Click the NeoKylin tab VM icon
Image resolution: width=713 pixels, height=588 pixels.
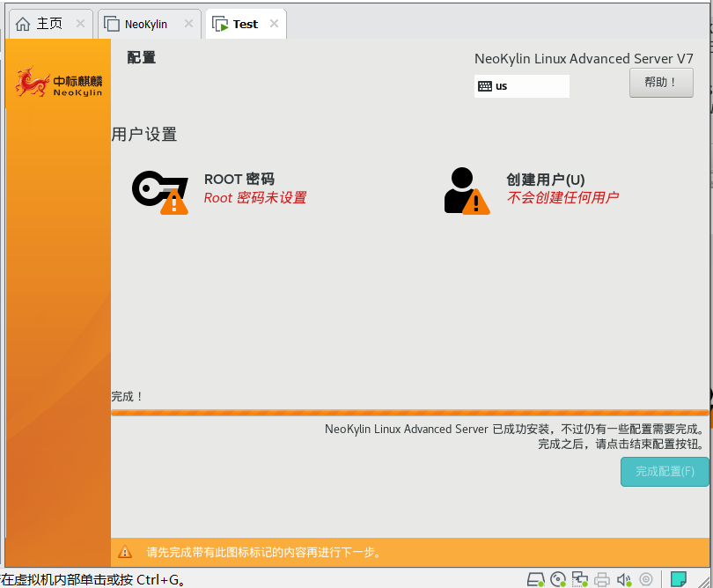pyautogui.click(x=112, y=24)
